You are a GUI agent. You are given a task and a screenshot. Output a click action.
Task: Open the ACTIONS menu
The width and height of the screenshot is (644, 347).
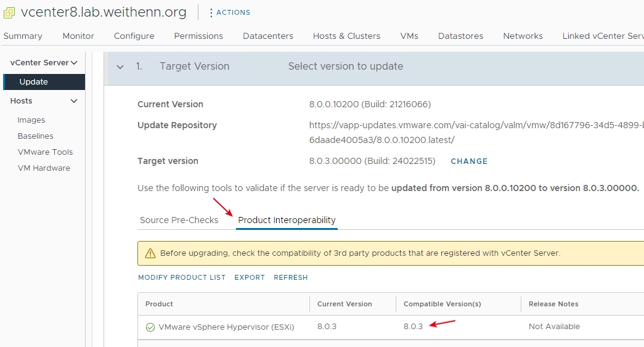click(230, 13)
